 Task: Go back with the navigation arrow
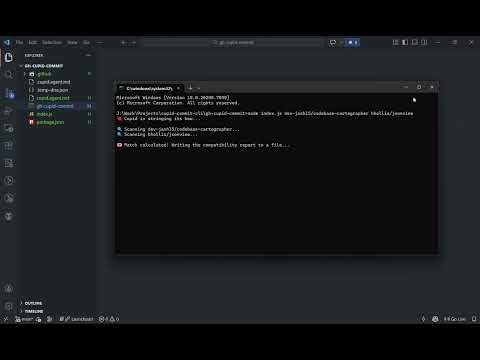(x=123, y=43)
